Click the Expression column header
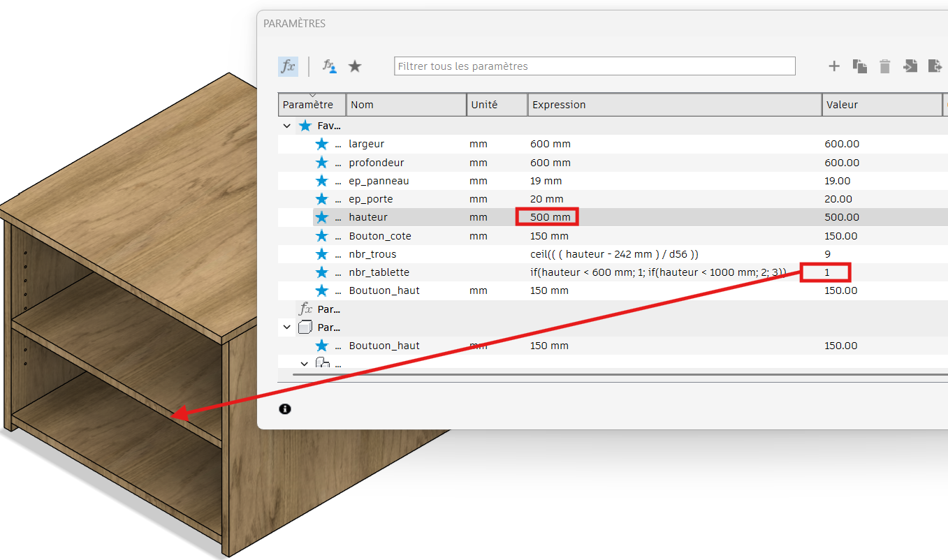Viewport: 948px width, 560px height. click(x=673, y=105)
